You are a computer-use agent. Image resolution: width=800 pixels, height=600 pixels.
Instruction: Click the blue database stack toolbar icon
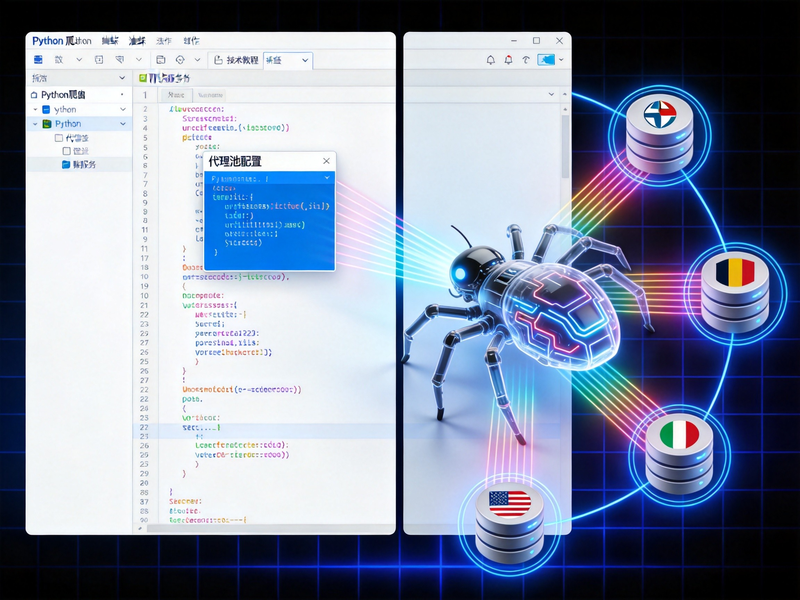[38, 60]
